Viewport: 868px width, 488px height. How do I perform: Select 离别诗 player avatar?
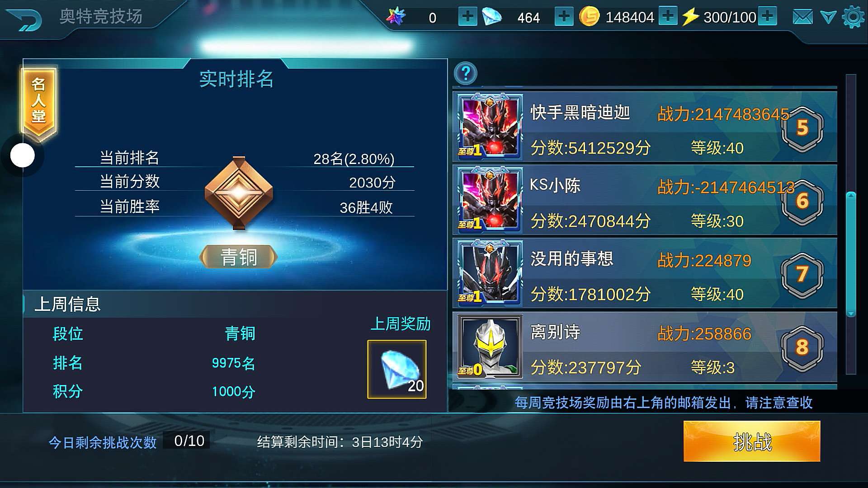point(490,346)
